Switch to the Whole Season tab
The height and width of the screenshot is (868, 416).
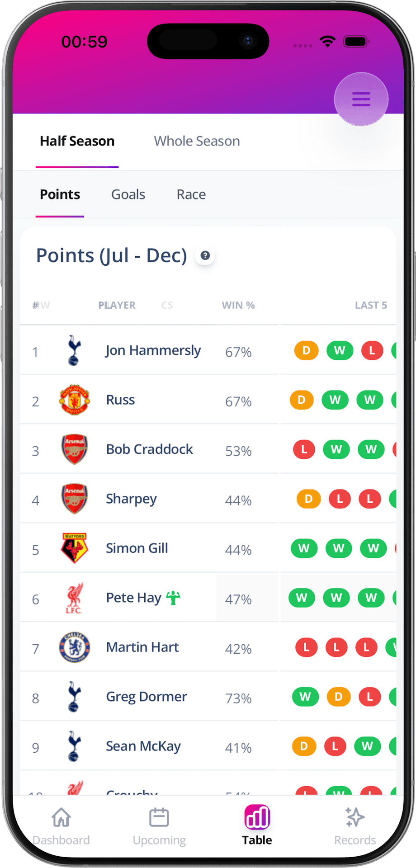click(x=197, y=141)
